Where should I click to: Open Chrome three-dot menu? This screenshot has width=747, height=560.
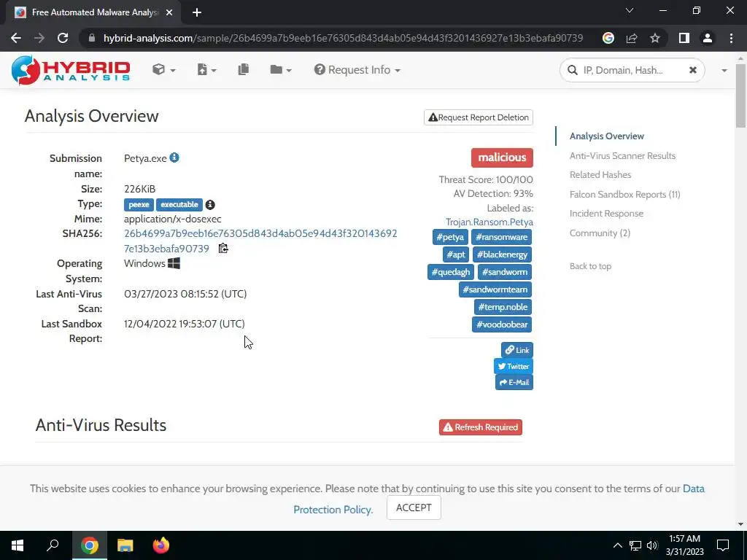click(x=731, y=38)
